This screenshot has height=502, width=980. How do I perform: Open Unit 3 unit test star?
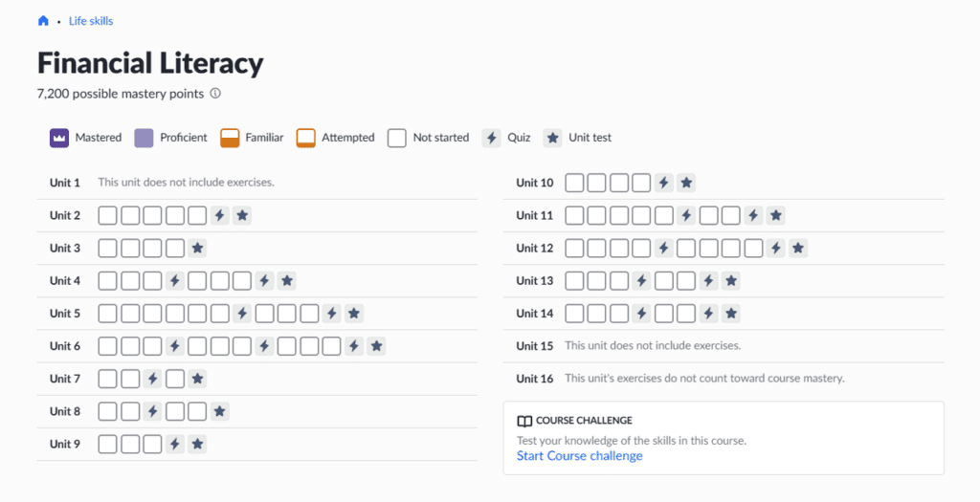[197, 249]
